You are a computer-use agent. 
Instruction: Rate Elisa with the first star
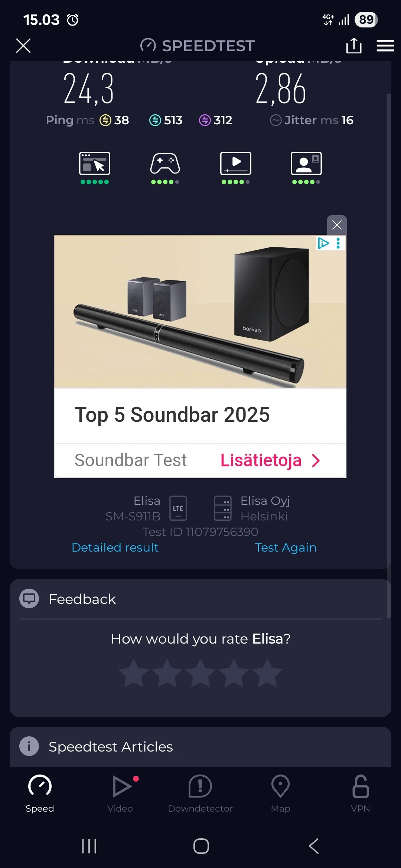tap(134, 673)
